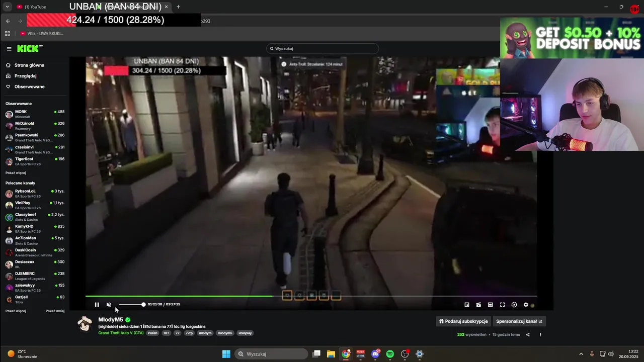This screenshot has width=644, height=362.
Task: Toggle theater mode in the player
Action: [490, 305]
